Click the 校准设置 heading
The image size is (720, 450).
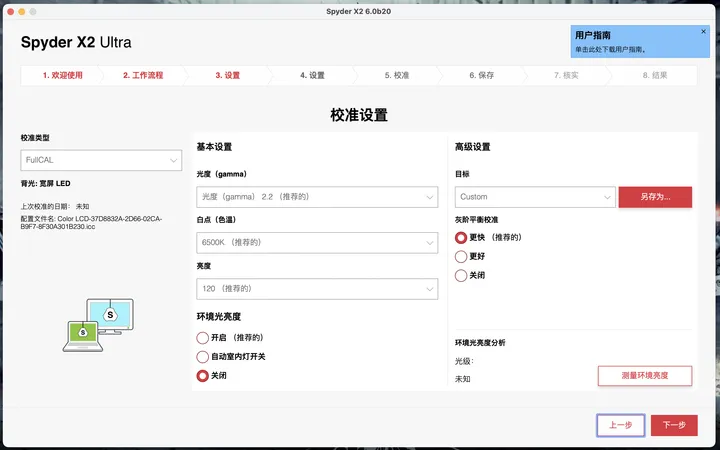[359, 115]
